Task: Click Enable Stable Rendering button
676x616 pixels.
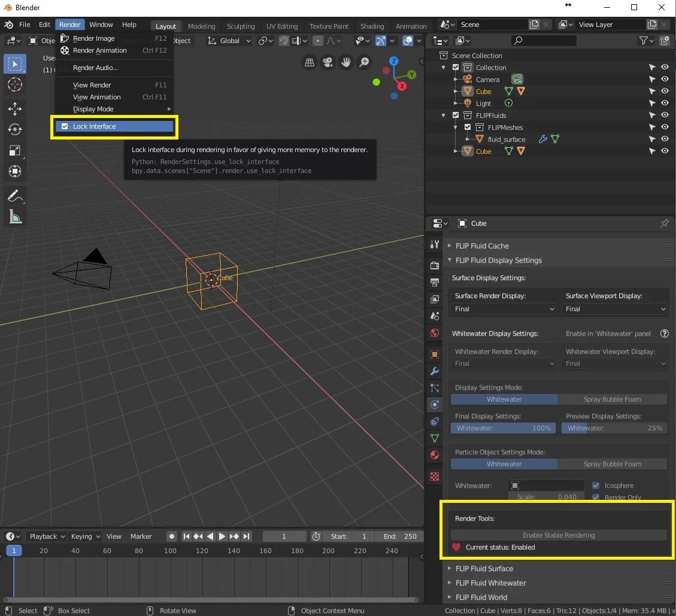Action: point(559,535)
